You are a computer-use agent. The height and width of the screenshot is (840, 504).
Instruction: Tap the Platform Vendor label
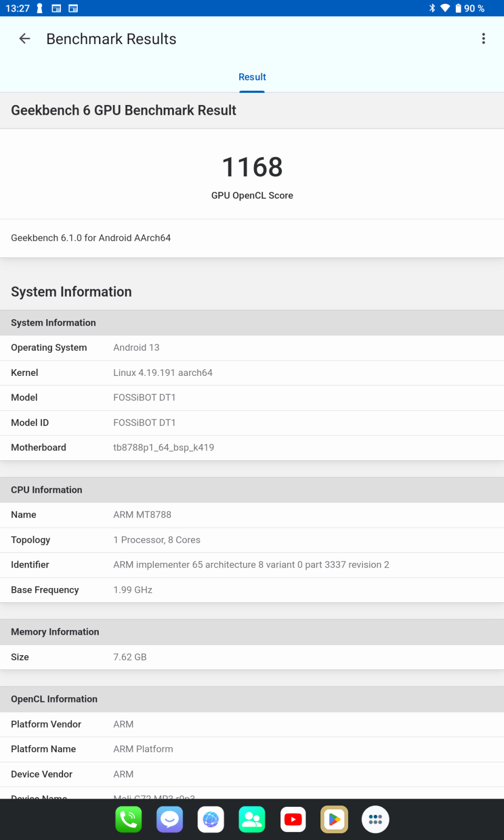pyautogui.click(x=46, y=724)
